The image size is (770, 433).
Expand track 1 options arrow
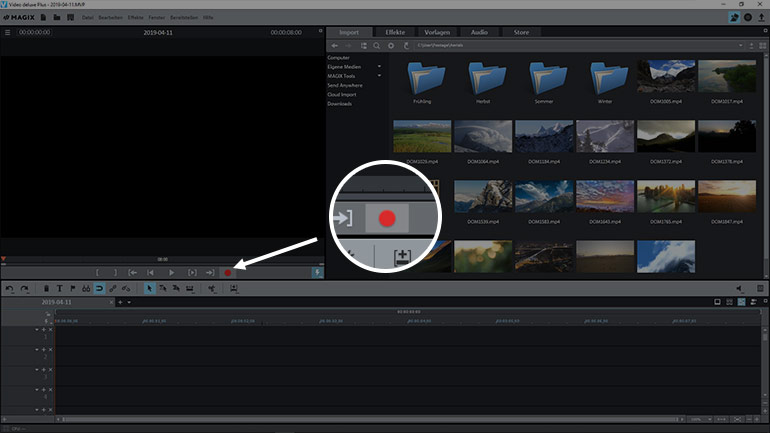coord(37,330)
